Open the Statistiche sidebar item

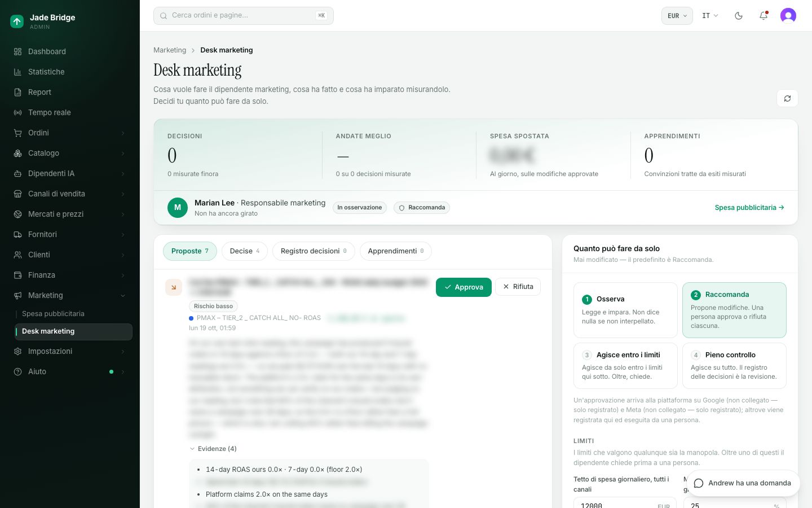coord(70,72)
